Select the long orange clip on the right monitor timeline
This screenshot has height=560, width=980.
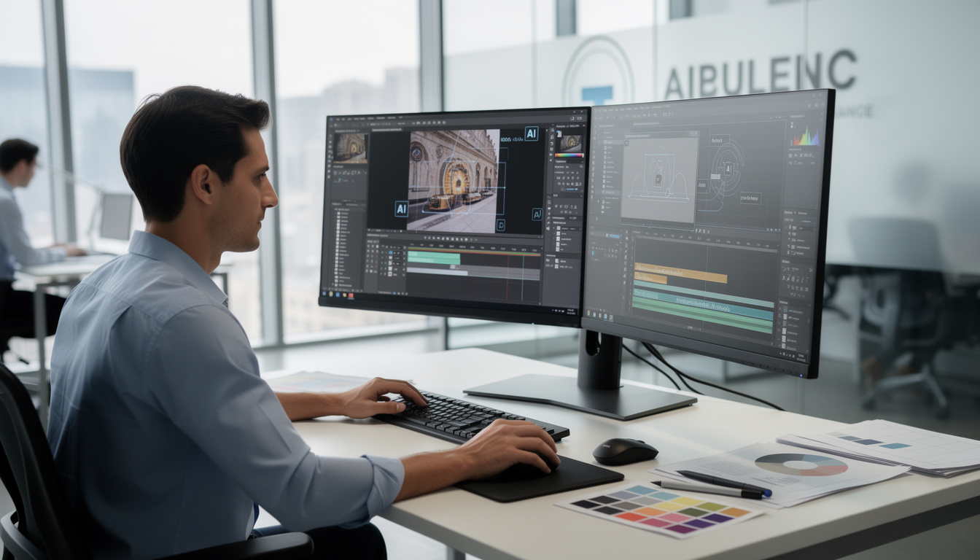click(x=680, y=272)
